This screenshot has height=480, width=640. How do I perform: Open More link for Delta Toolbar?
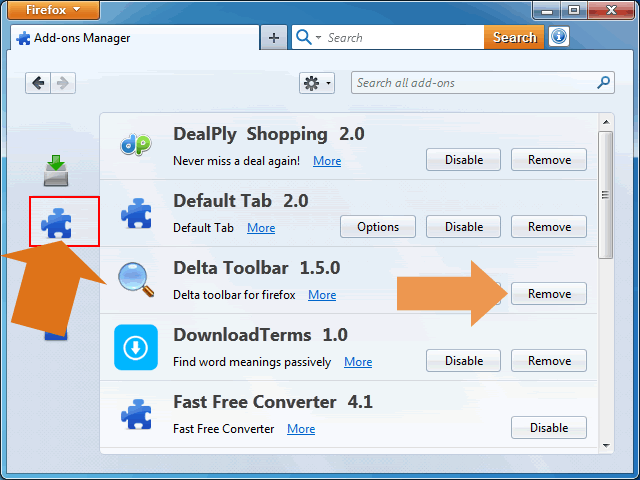point(322,295)
